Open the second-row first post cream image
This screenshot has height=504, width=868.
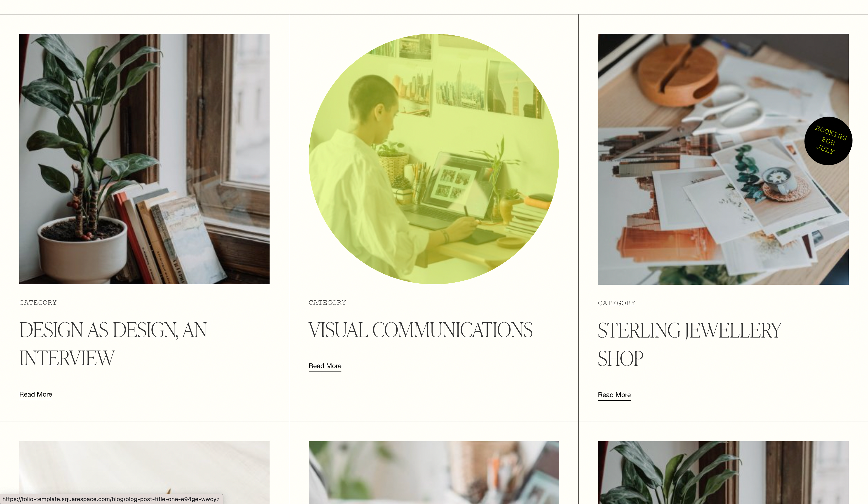(144, 472)
